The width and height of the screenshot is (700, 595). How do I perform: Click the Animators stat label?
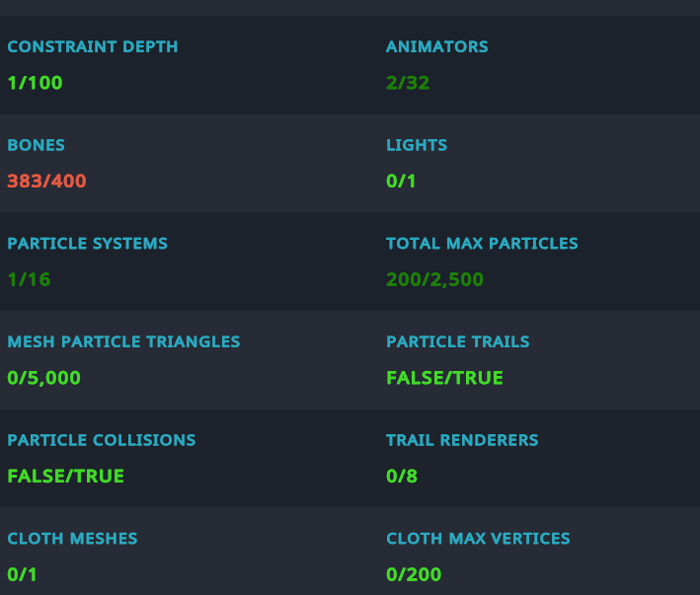(x=436, y=46)
